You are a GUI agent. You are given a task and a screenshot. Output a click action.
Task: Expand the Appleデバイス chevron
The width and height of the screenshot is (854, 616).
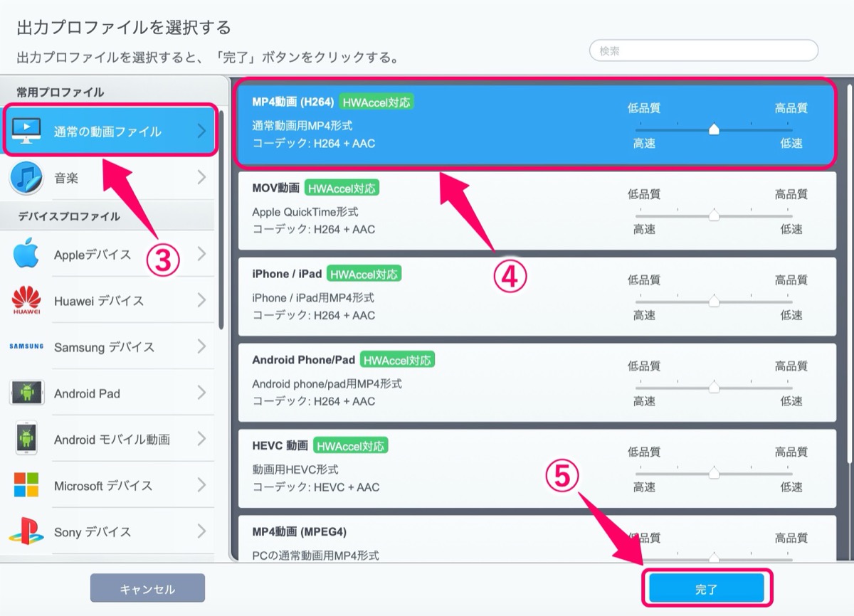click(202, 254)
